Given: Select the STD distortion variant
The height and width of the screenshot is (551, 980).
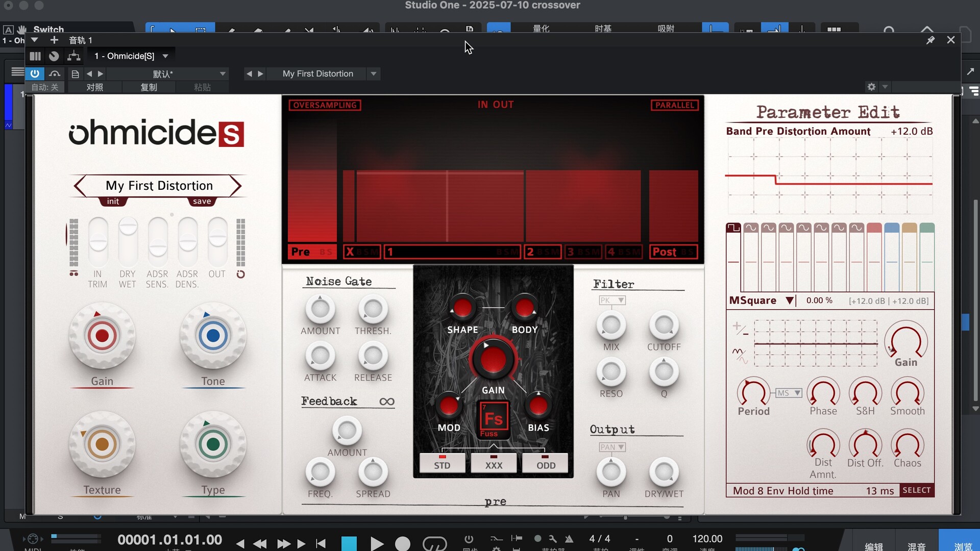Looking at the screenshot, I should (442, 463).
